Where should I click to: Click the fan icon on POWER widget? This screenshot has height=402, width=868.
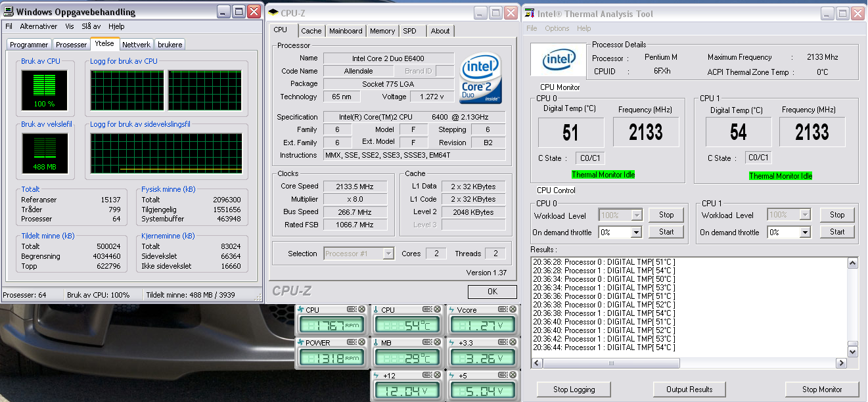pyautogui.click(x=301, y=343)
